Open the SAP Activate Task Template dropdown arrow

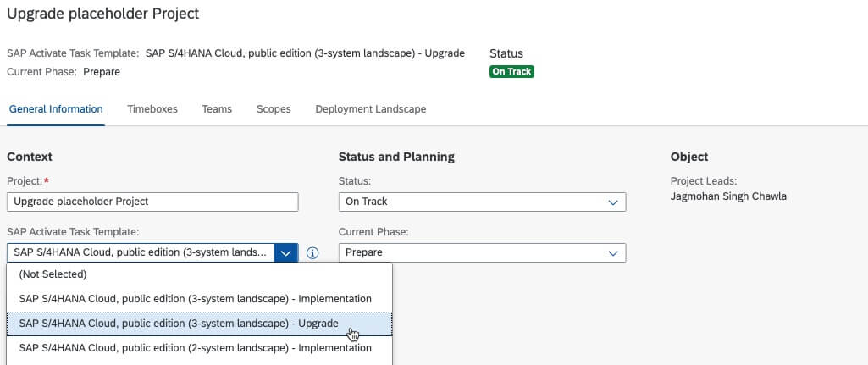pyautogui.click(x=285, y=252)
